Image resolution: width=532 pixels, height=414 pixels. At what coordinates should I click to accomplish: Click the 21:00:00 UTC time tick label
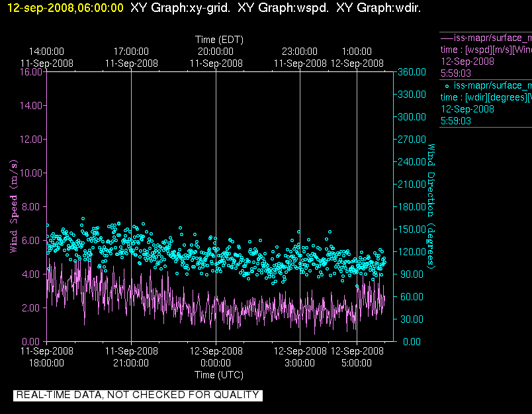pos(131,363)
